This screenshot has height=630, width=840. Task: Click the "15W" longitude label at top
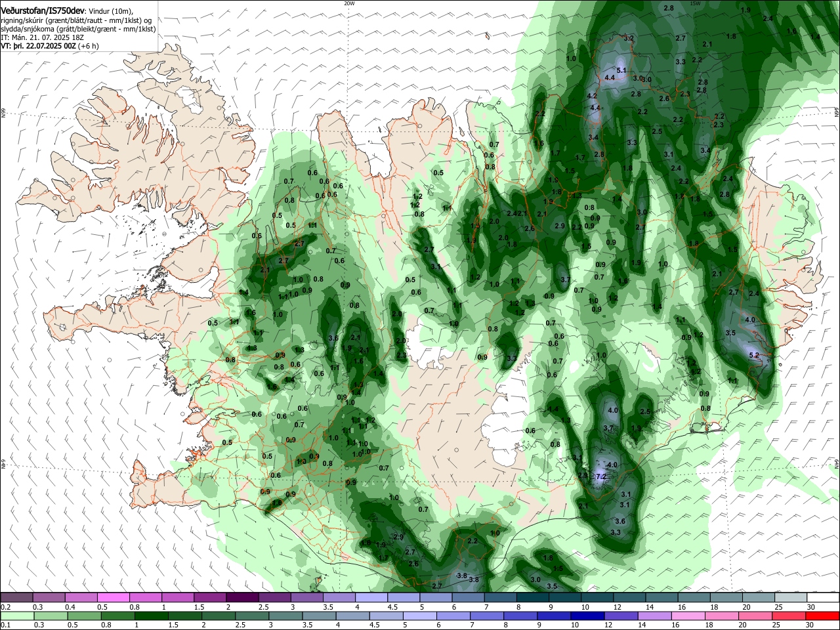(x=695, y=3)
